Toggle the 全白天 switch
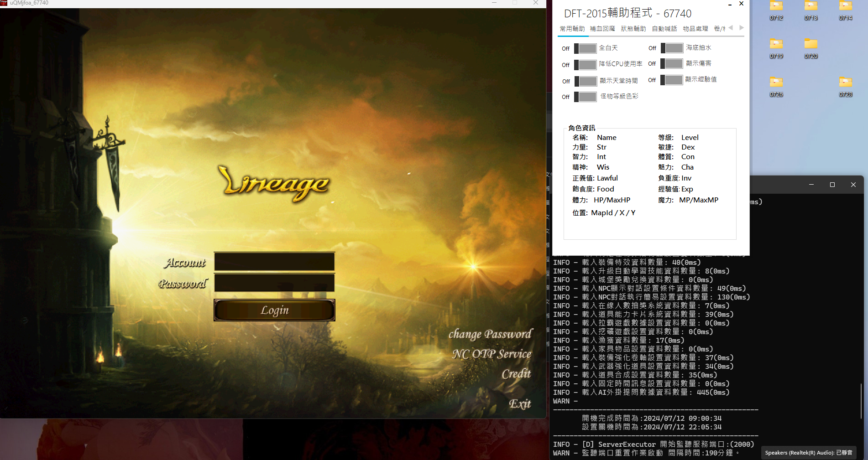 pos(586,48)
